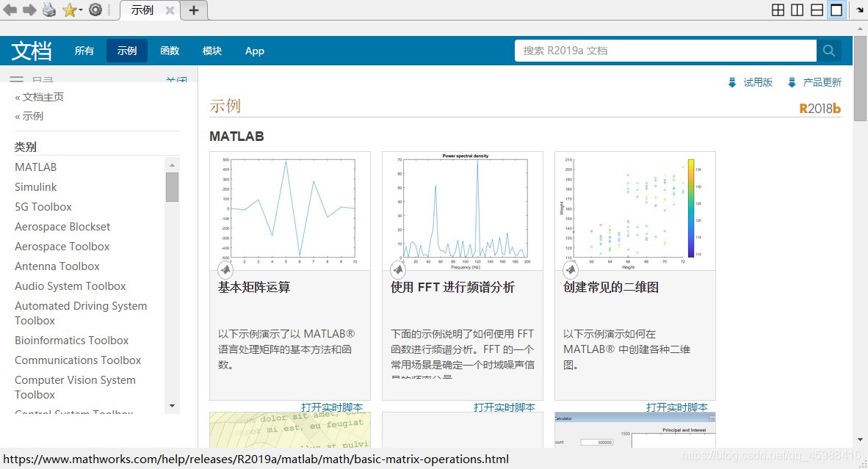Click MATLAB badge icon on FFT card

coord(398,270)
